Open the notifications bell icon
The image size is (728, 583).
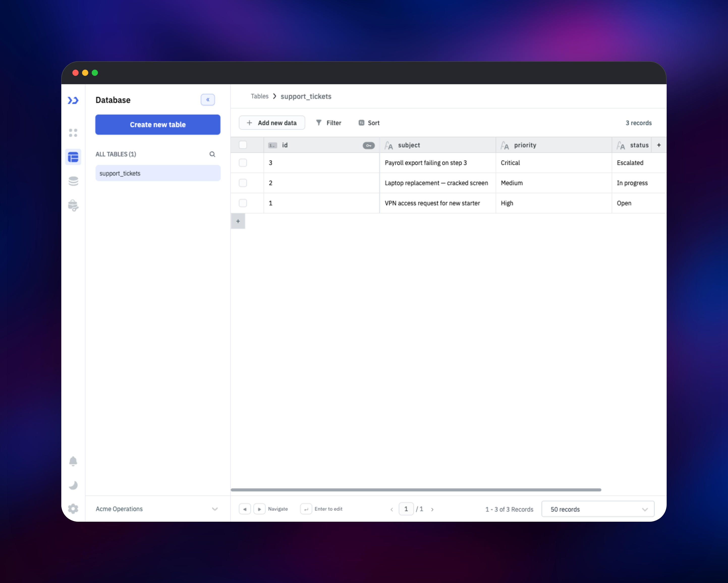pyautogui.click(x=73, y=461)
